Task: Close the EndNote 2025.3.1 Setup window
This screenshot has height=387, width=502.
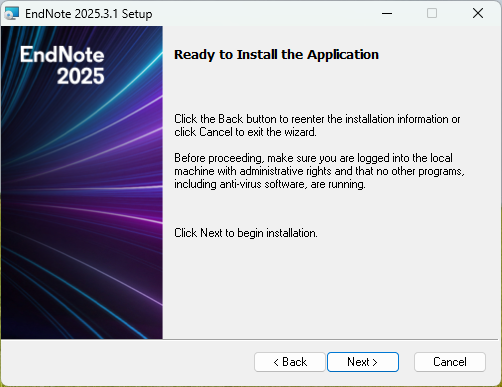Action: click(x=478, y=14)
